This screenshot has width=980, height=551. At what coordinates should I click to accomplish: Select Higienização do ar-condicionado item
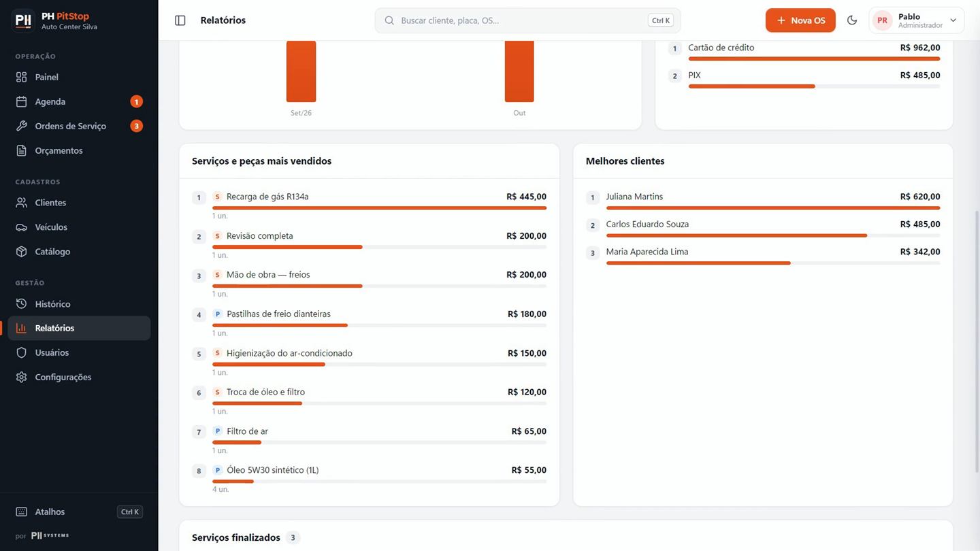pos(369,362)
